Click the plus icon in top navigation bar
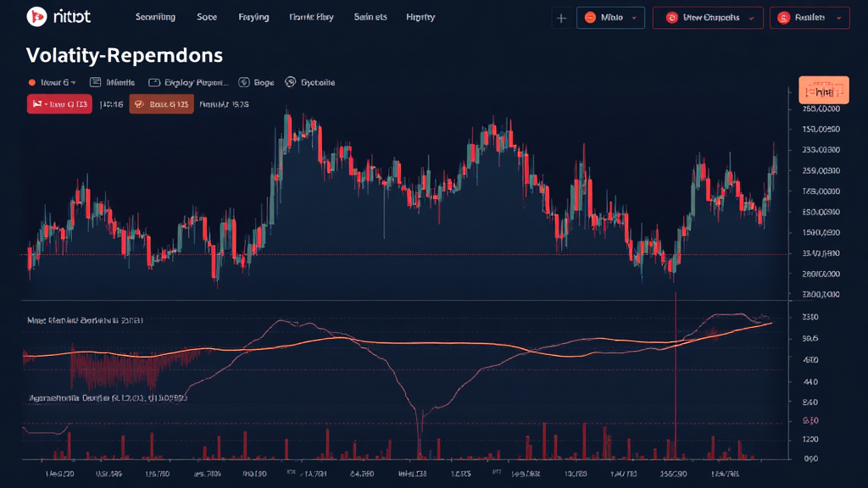Screen dimensions: 868x488 point(559,17)
